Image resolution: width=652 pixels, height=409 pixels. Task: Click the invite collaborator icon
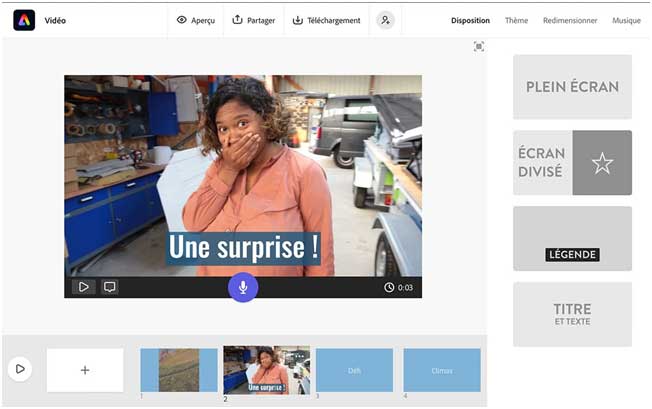click(386, 20)
